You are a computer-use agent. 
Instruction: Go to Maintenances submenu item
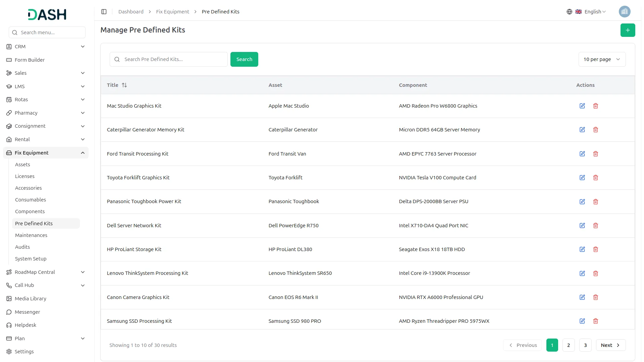(x=31, y=235)
